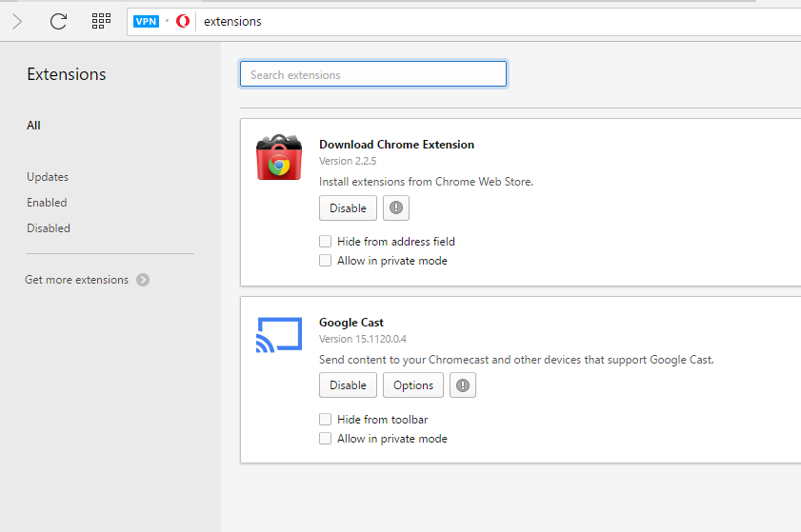Click the forward navigation arrow
This screenshot has height=532, width=801.
[x=17, y=22]
